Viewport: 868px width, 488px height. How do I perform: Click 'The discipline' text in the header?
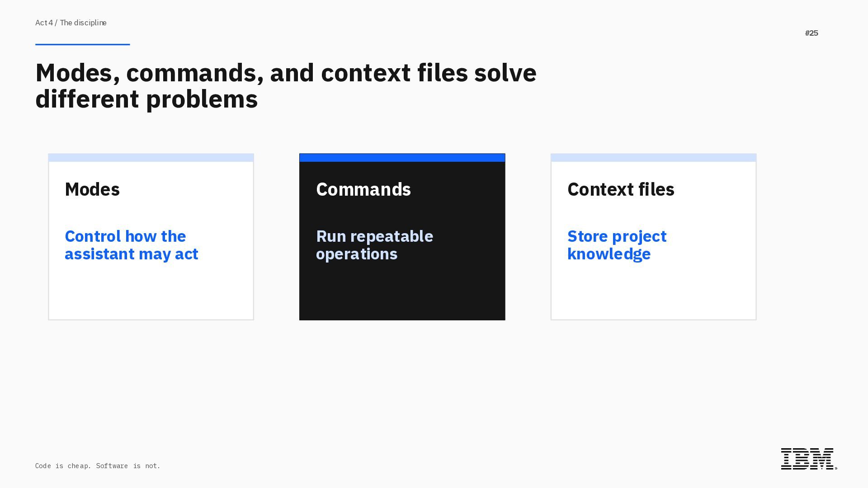coord(83,23)
